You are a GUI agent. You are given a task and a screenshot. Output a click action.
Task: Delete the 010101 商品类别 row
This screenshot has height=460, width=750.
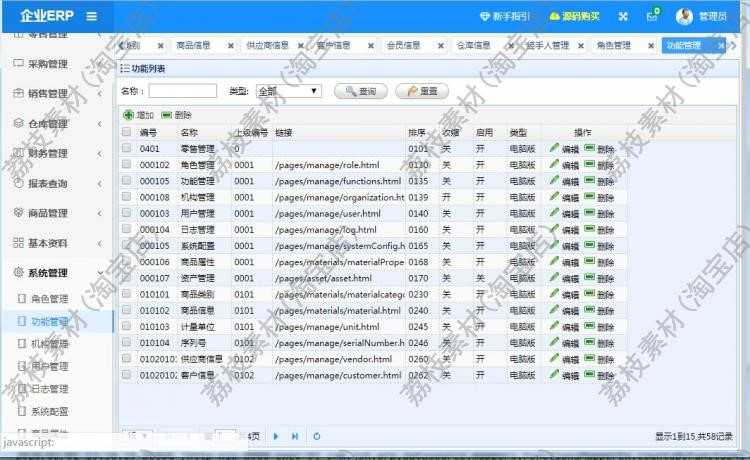pyautogui.click(x=599, y=294)
